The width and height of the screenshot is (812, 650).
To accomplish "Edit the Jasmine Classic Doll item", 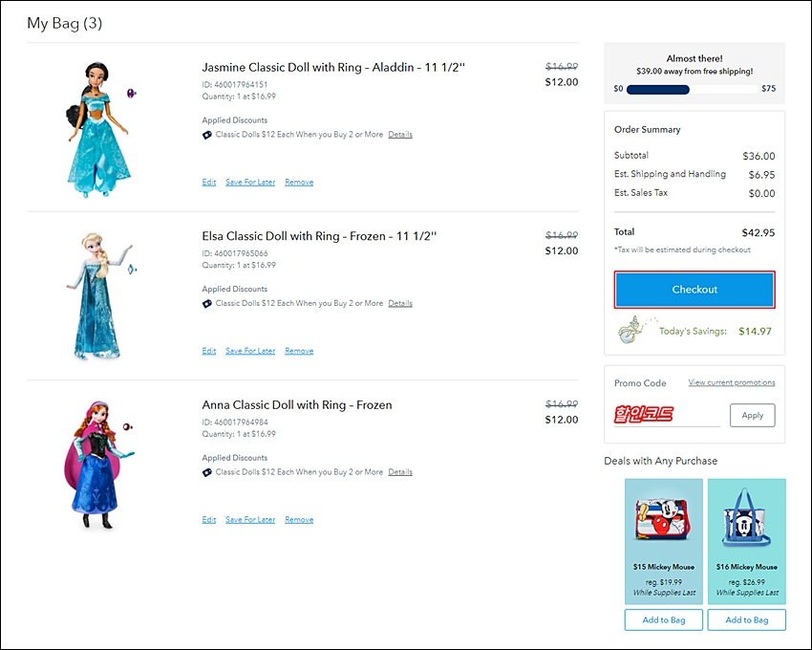I will tap(208, 182).
